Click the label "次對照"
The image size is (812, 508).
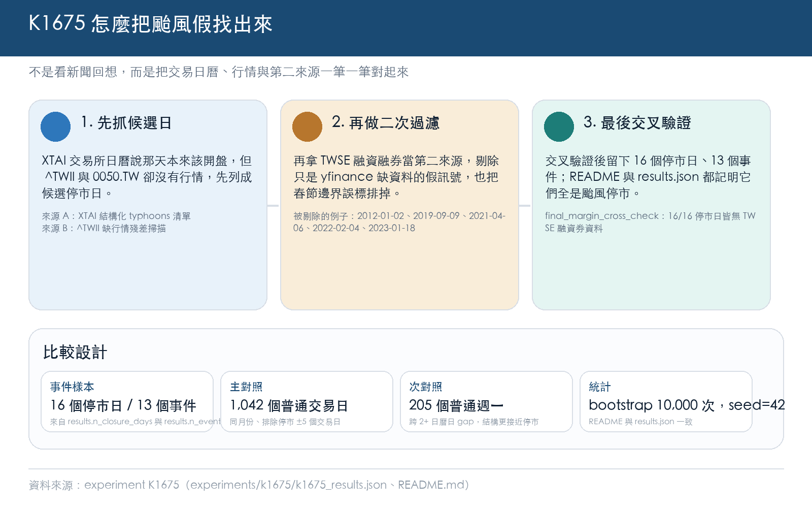(x=425, y=387)
